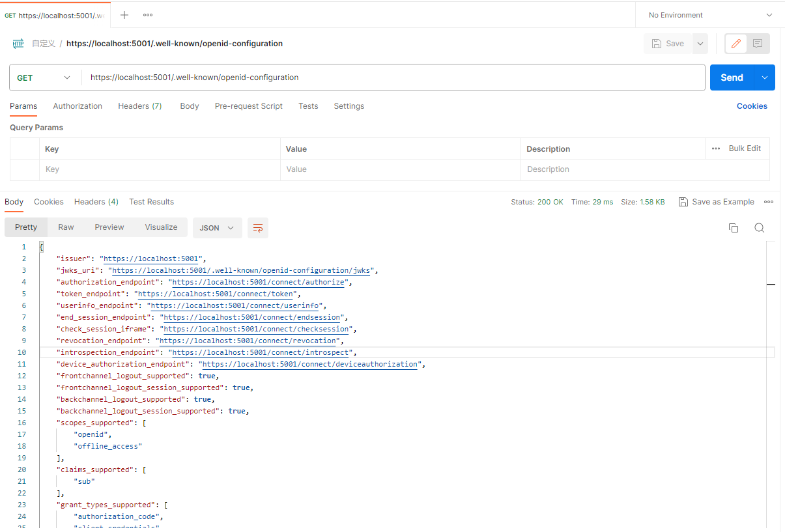This screenshot has width=785, height=532.
Task: Click the Query Params three-dots column options
Action: (x=716, y=148)
